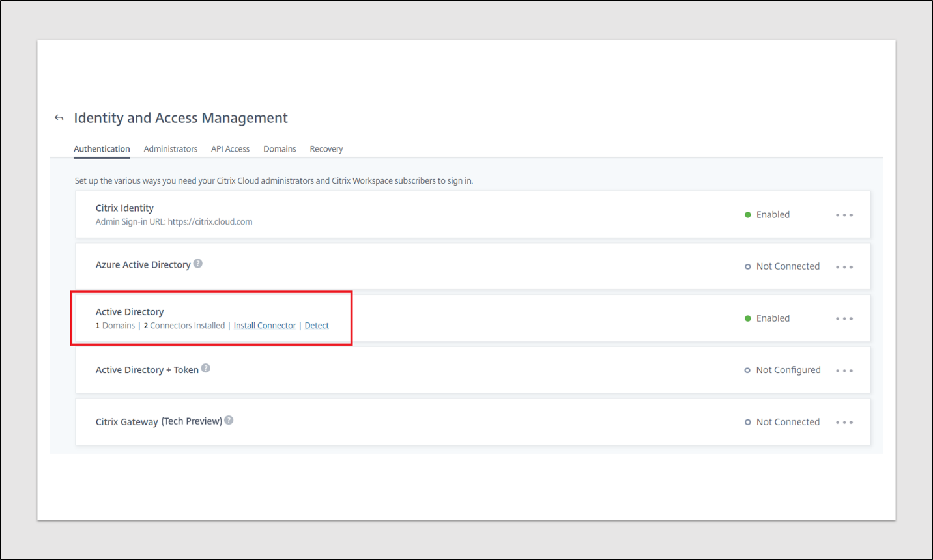
Task: Open ellipsis menu for the Active Directory row
Action: 844,318
